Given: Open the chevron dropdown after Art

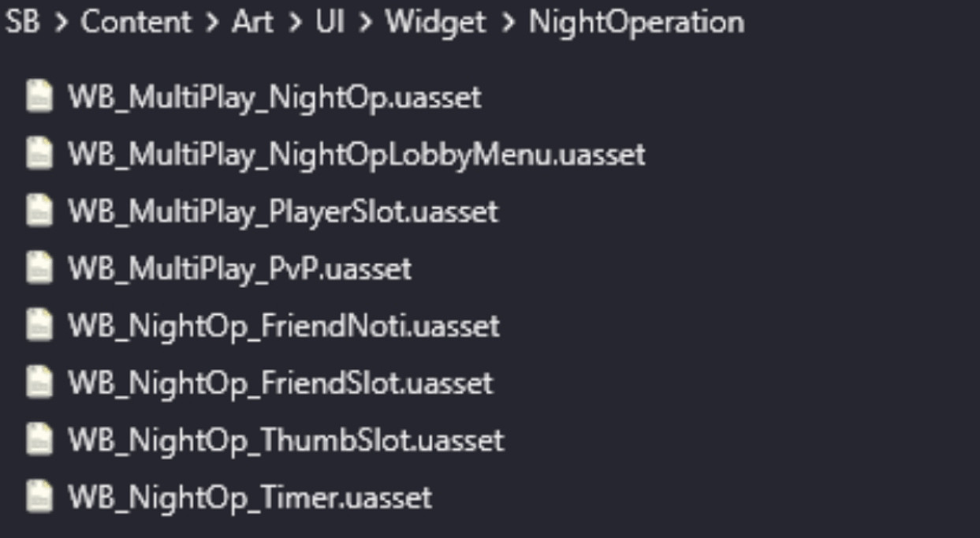Looking at the screenshot, I should (x=294, y=23).
